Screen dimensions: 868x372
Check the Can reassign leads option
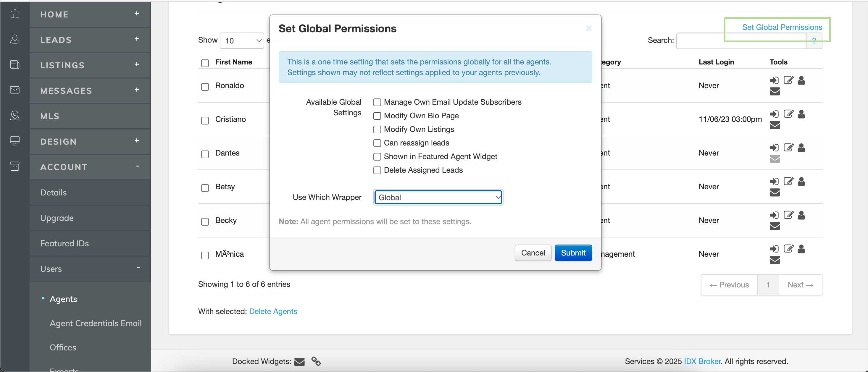377,143
